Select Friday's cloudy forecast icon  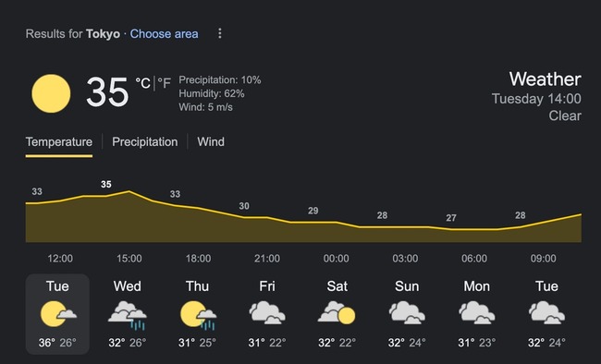267,312
